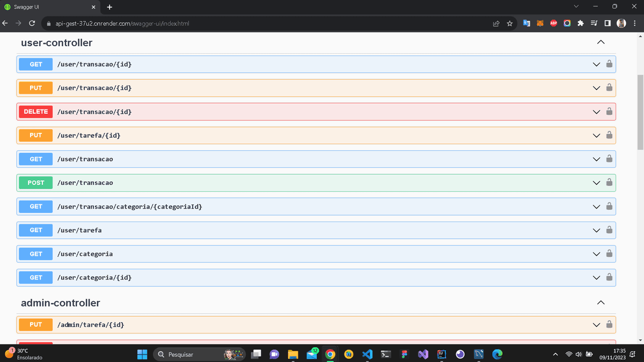Open Chrome extensions puzzle menu

coord(580,24)
